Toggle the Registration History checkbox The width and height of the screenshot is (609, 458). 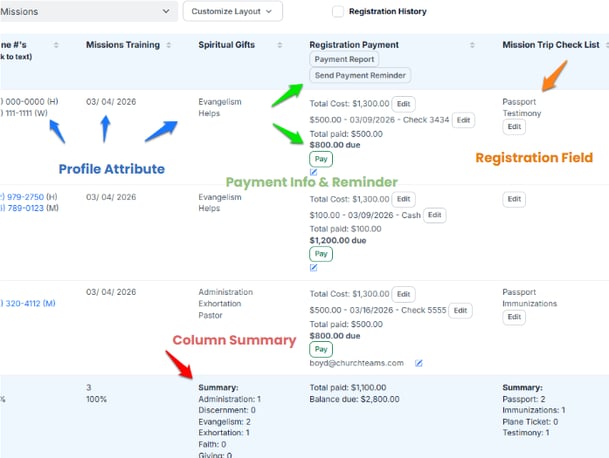338,12
